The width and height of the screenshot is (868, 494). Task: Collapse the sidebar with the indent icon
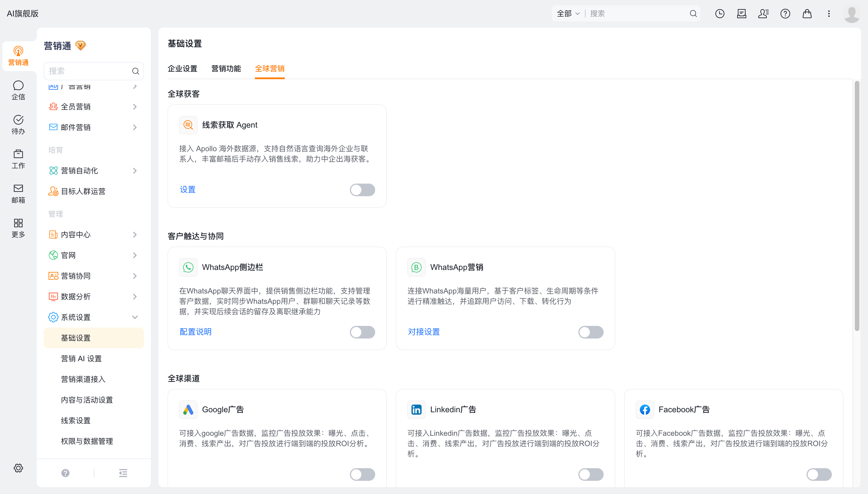[123, 473]
